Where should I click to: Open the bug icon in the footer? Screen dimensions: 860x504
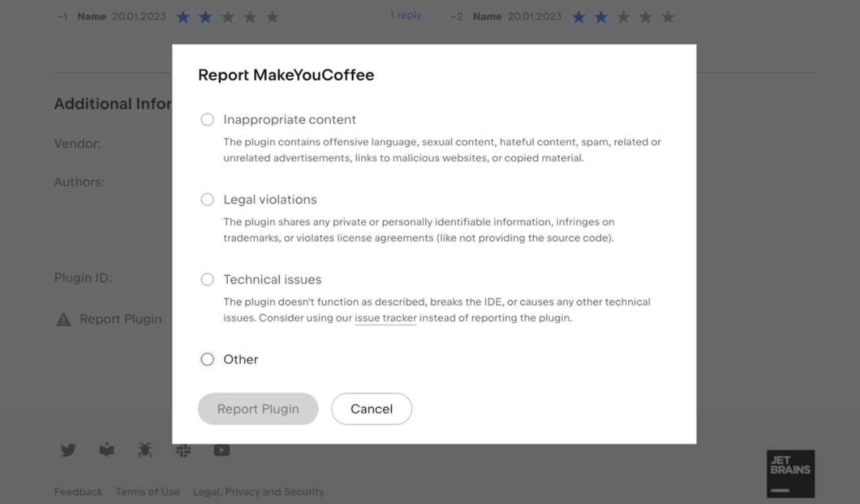145,450
